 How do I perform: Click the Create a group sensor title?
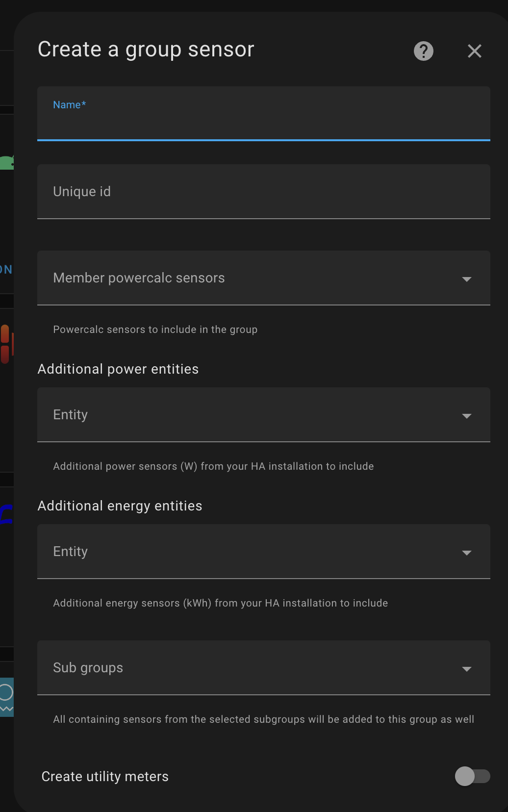(x=146, y=49)
